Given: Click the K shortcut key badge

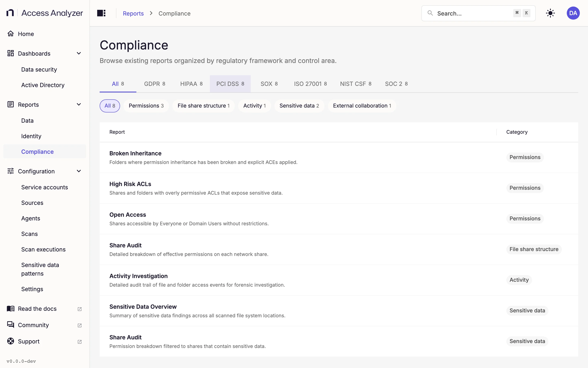Looking at the screenshot, I should point(526,13).
